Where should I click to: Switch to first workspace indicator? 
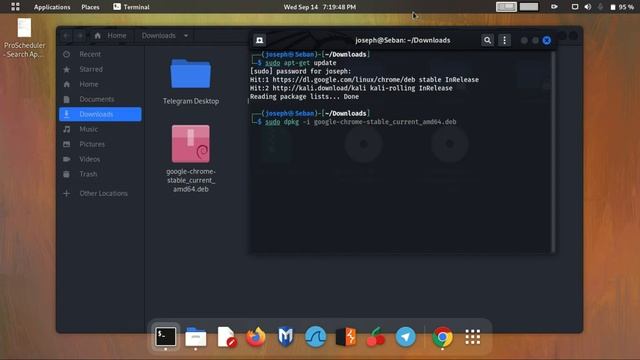pyautogui.click(x=506, y=7)
